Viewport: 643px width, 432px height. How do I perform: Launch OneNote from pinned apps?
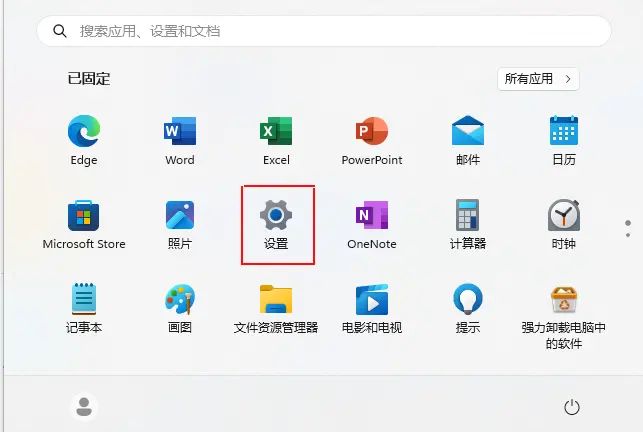click(372, 215)
